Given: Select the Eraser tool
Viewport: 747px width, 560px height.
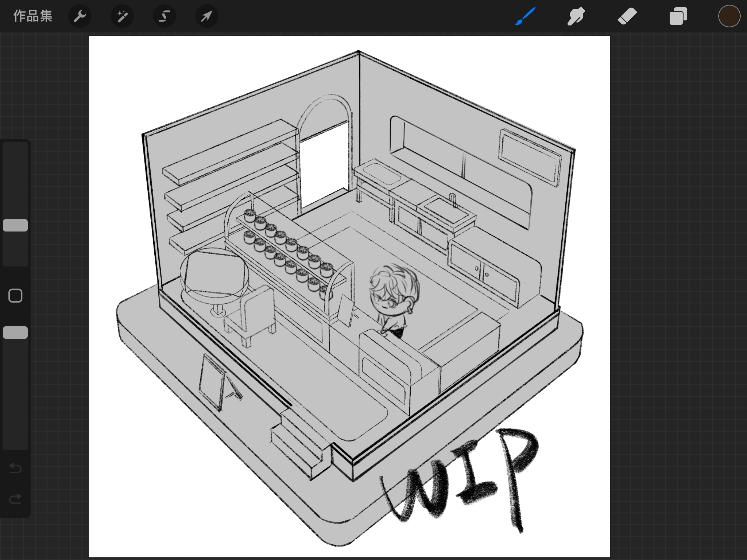Looking at the screenshot, I should click(627, 16).
